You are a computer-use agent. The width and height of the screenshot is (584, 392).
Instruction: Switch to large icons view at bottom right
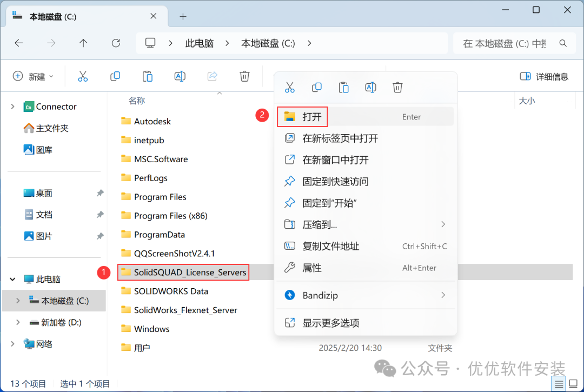(x=574, y=383)
